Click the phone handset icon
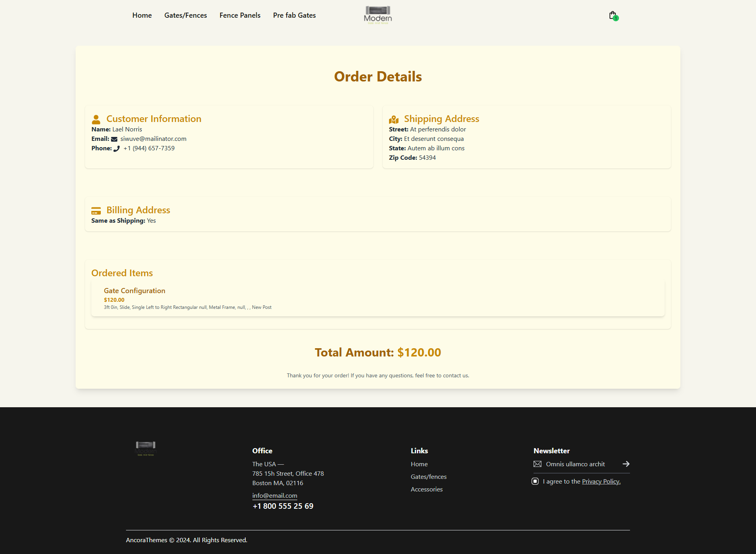The width and height of the screenshot is (756, 554). [117, 149]
